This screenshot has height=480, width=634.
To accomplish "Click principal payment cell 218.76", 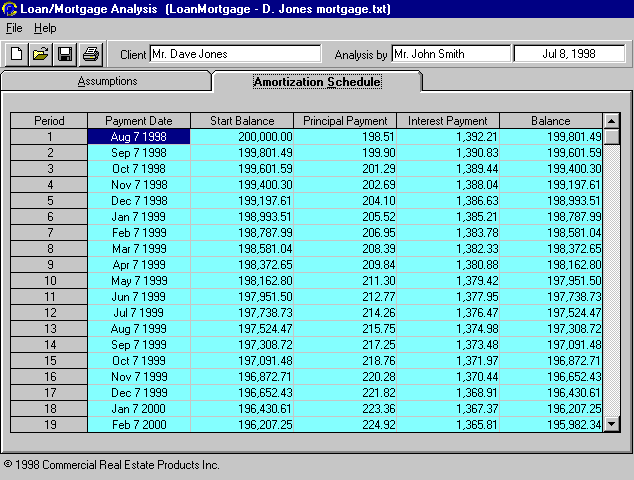I will [345, 361].
